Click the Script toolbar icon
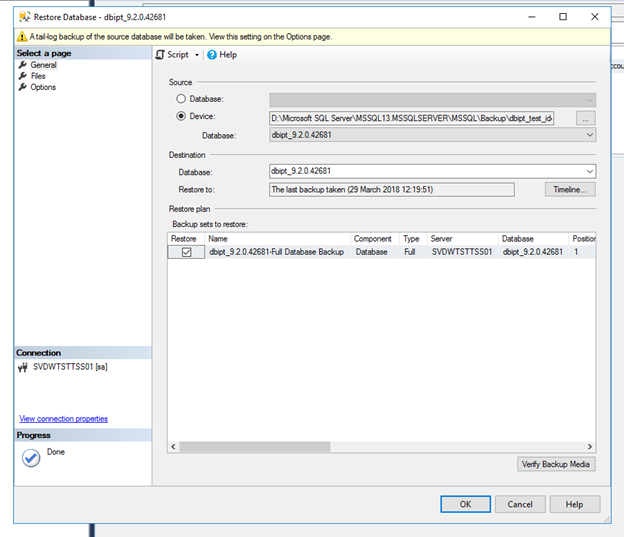Screen dimensions: 624x537 [x=160, y=55]
